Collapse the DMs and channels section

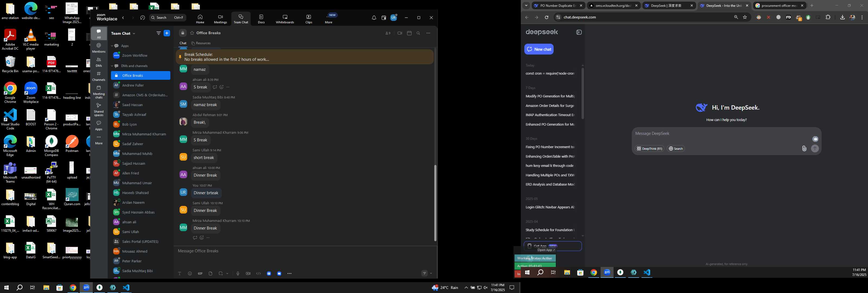tap(112, 66)
